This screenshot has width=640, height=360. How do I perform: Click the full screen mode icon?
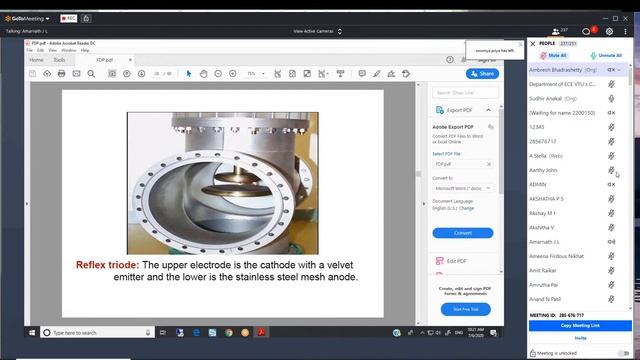(x=307, y=74)
